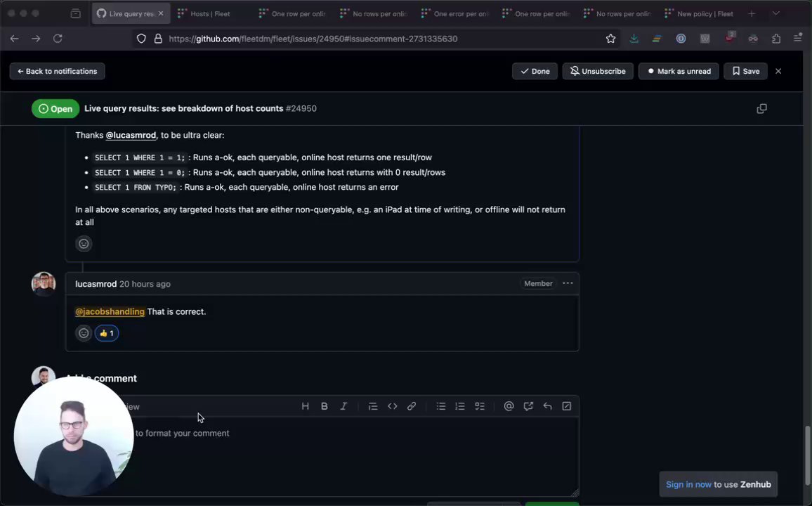The image size is (812, 506).
Task: Open the extensions puzzle icon
Action: 775,39
